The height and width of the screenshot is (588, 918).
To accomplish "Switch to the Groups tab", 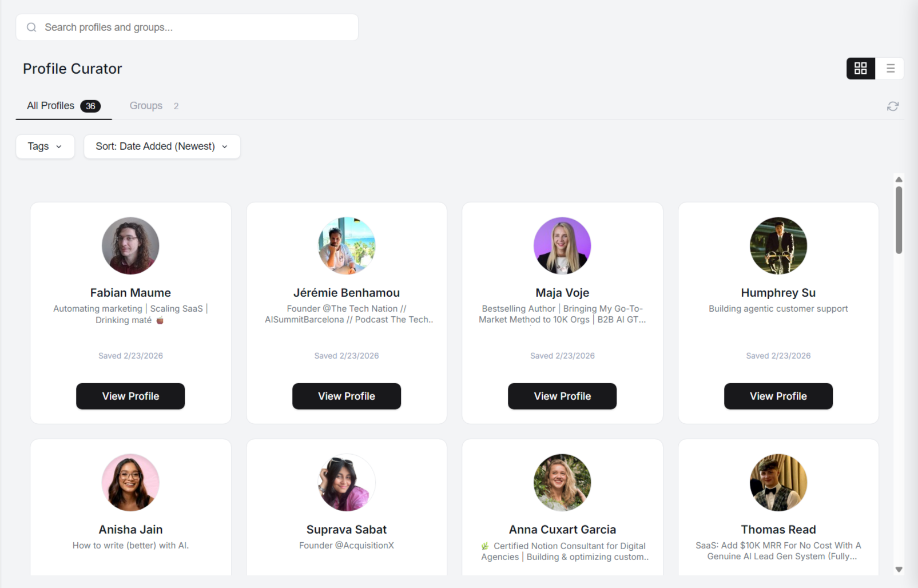I will tap(146, 105).
